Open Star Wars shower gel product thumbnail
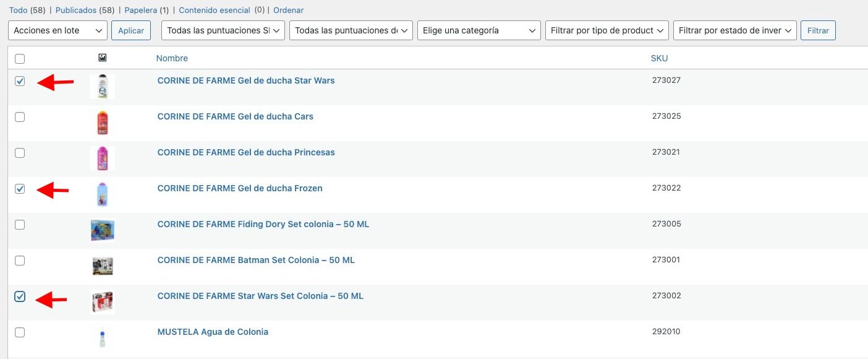868x359 pixels. click(102, 87)
